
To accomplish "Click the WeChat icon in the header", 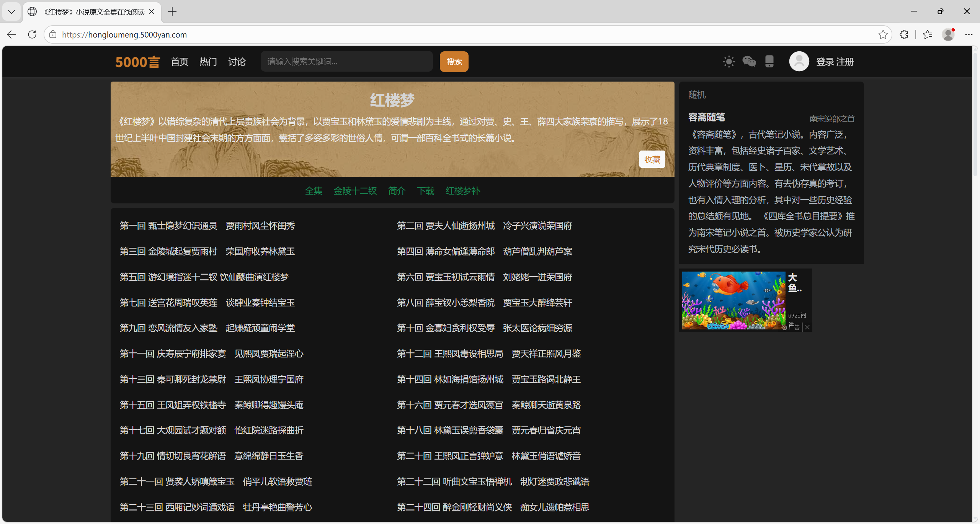I will (x=749, y=62).
